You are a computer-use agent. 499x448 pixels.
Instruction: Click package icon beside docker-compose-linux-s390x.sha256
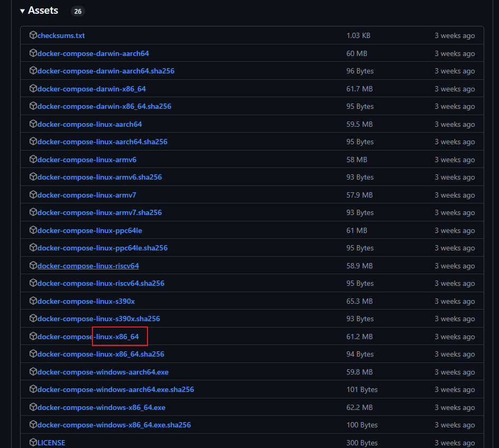33,318
